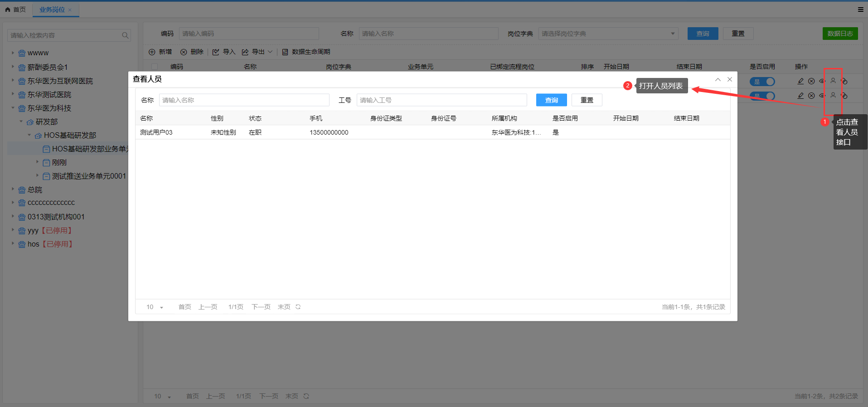Click the unit icon beside 刚刚
Image resolution: width=868 pixels, height=407 pixels.
point(46,163)
